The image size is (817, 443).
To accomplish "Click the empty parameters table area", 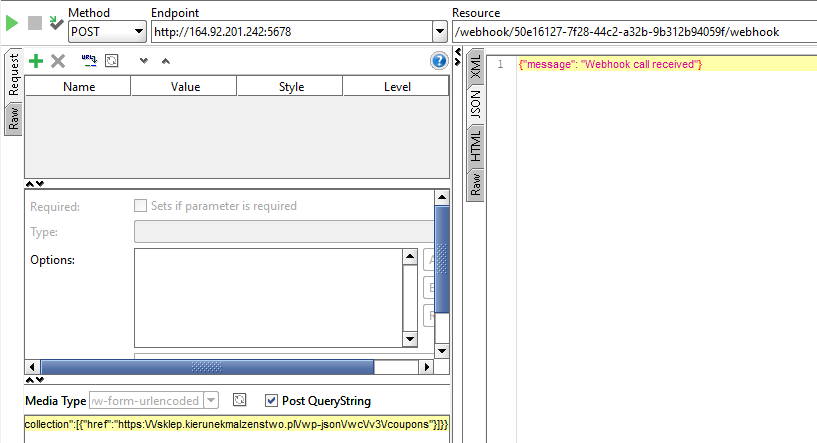I will pos(237,137).
